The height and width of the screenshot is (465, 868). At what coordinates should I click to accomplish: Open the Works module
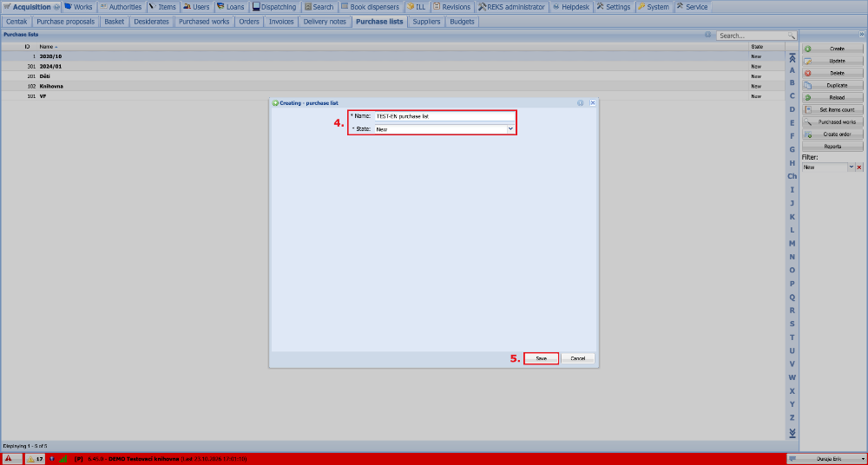[x=78, y=7]
